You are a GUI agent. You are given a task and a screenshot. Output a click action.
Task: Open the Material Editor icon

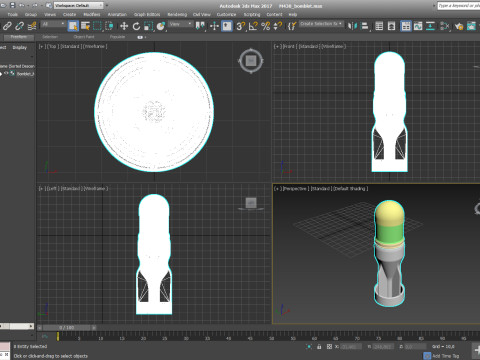click(445, 26)
